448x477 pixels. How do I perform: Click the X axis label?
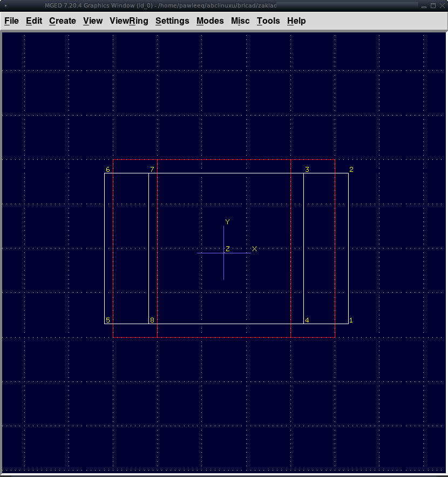pos(254,249)
